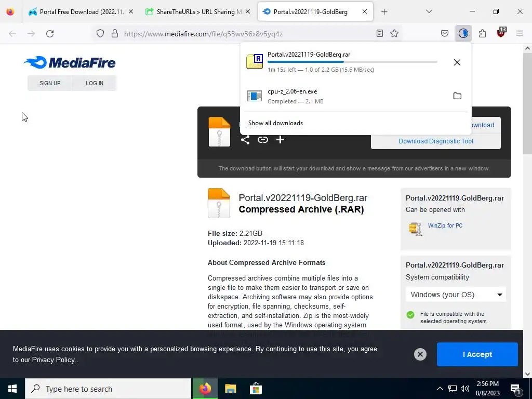Open the extensions puzzle icon
The image size is (532, 399).
click(482, 33)
